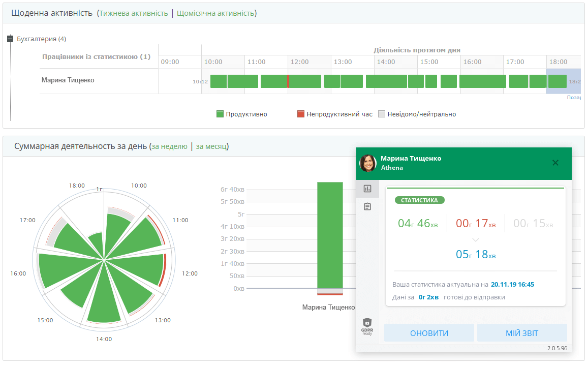This screenshot has height=367, width=588.
Task: Select the СТАТИСТИКА tab badge
Action: click(x=419, y=200)
